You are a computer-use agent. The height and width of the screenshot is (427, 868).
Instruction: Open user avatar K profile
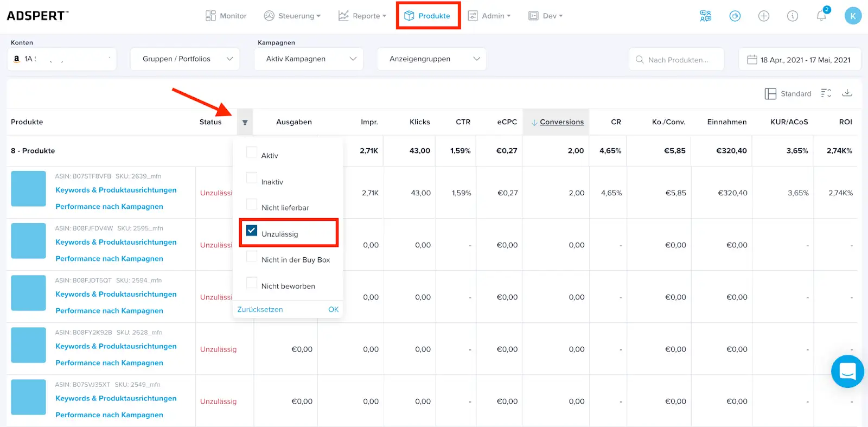[853, 16]
